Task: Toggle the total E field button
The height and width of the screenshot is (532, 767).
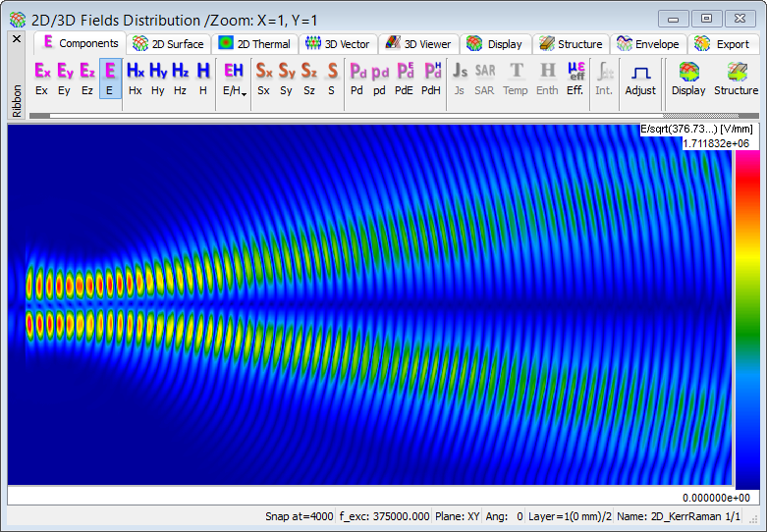Action: (110, 78)
